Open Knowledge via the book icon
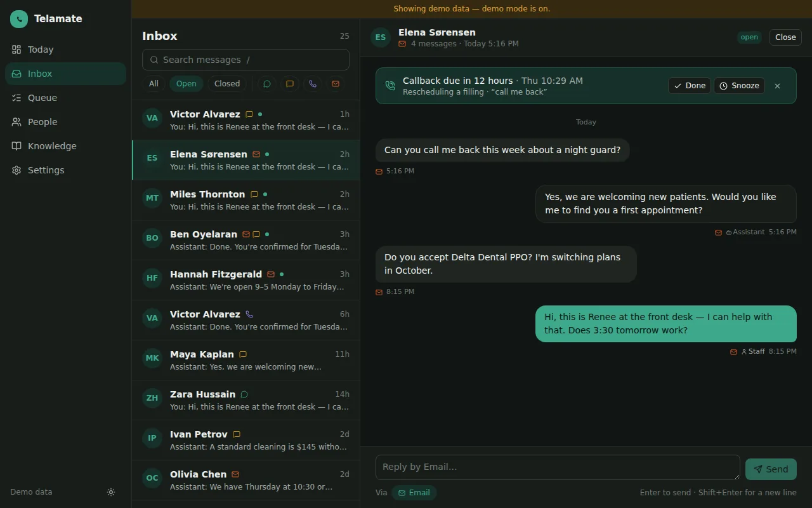 16,146
